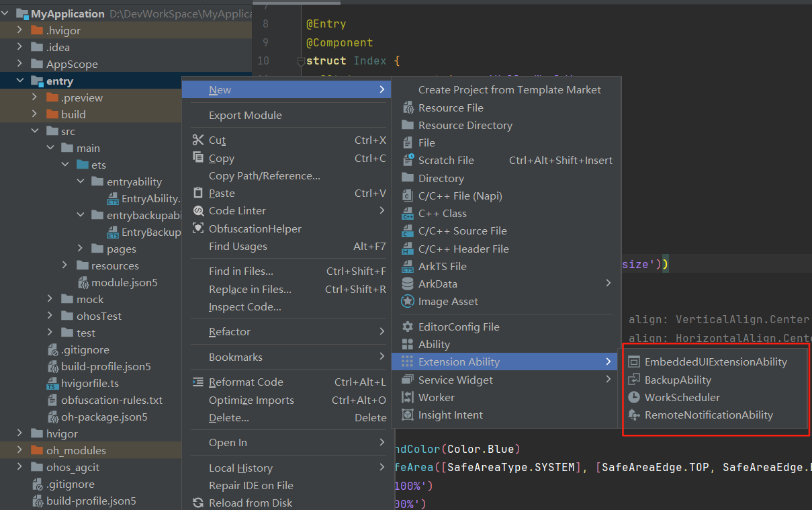Expand the pages folder

81,249
